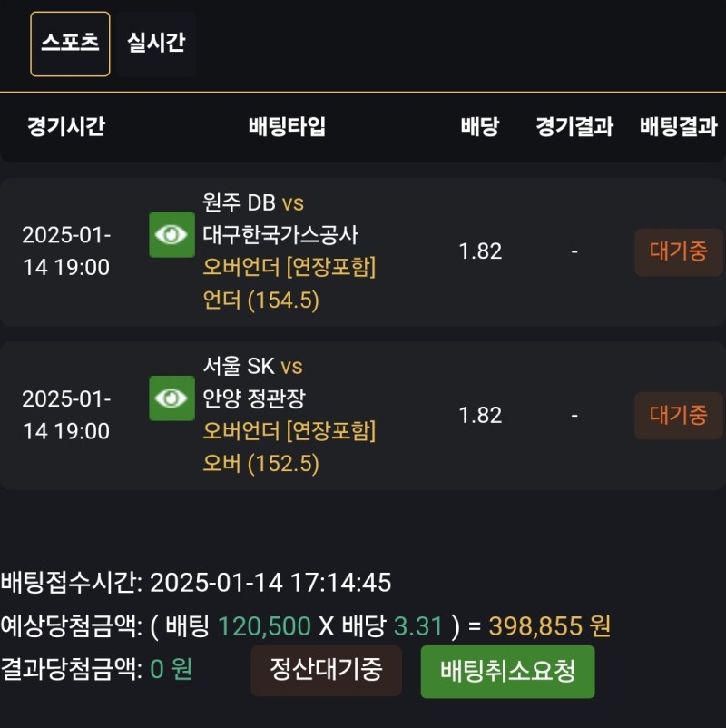The height and width of the screenshot is (728, 726).
Task: Click the 경기시간 column header
Action: [x=65, y=127]
